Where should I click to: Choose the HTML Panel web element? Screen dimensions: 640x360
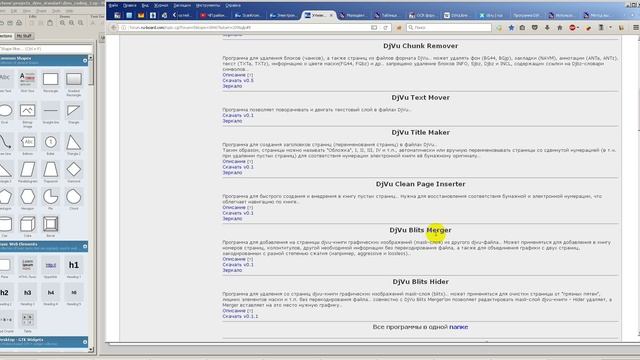27,265
